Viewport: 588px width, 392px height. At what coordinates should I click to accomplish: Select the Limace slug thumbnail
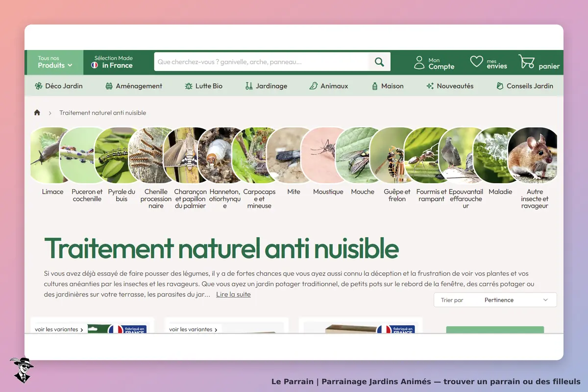[49, 155]
